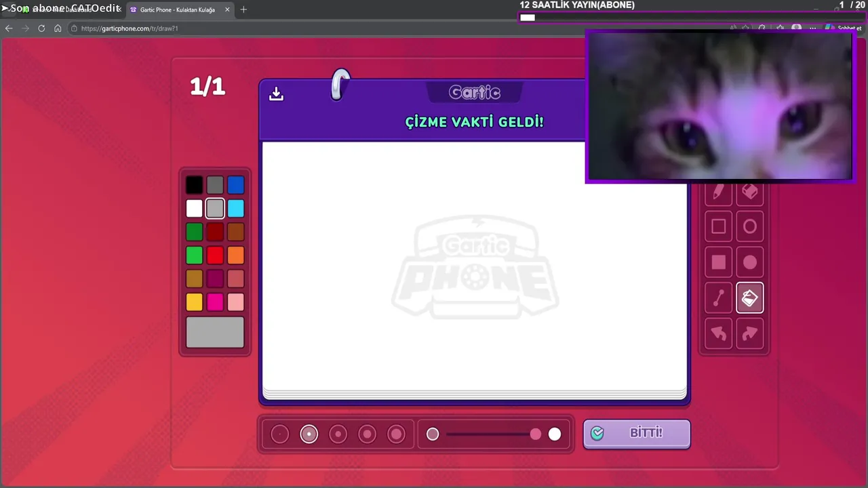Pick the cyan color swatch
Viewport: 868px width, 488px height.
[236, 208]
